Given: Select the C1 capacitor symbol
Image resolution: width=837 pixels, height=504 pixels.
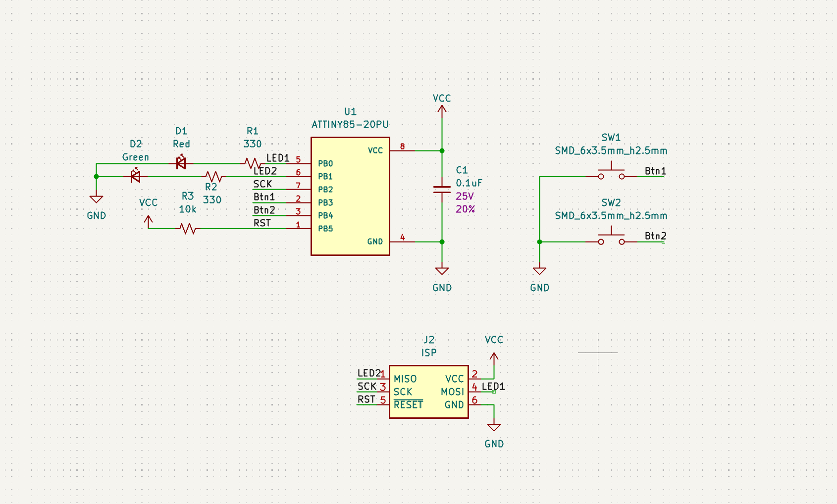Looking at the screenshot, I should [x=442, y=190].
